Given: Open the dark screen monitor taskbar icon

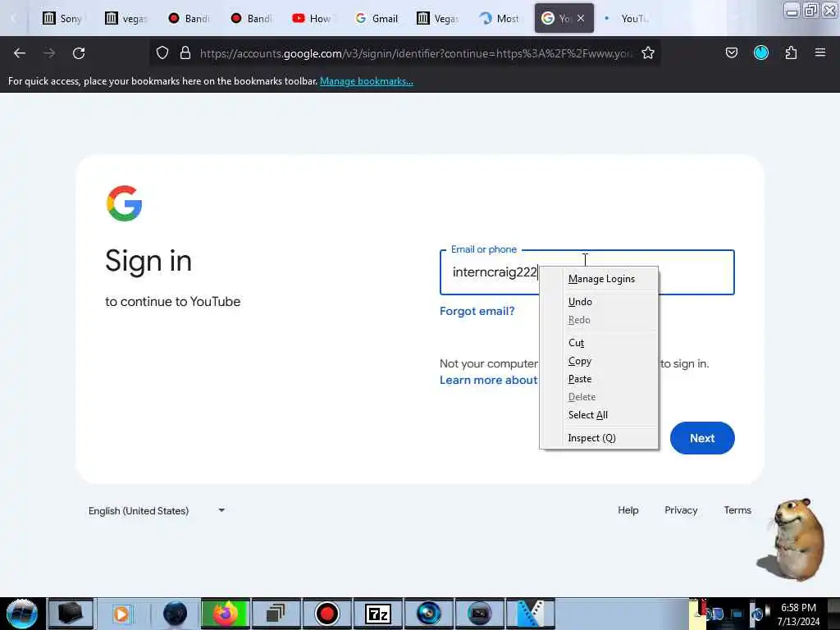Looking at the screenshot, I should coord(479,614).
